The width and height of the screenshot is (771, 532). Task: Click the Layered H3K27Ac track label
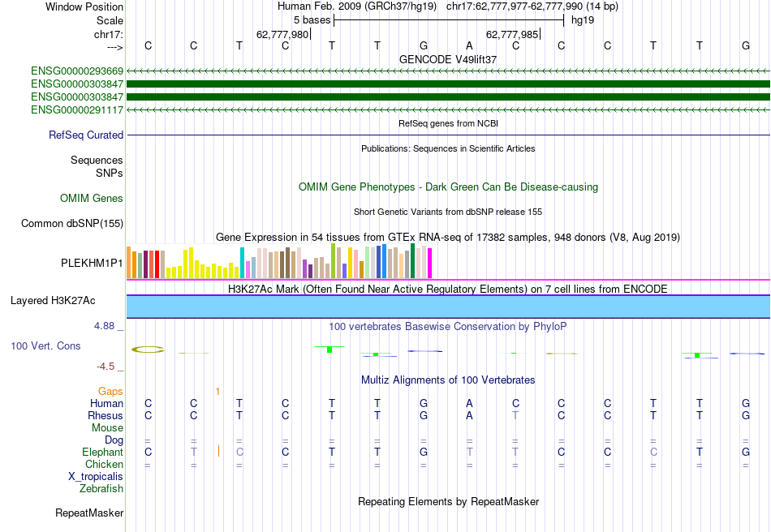coord(53,301)
